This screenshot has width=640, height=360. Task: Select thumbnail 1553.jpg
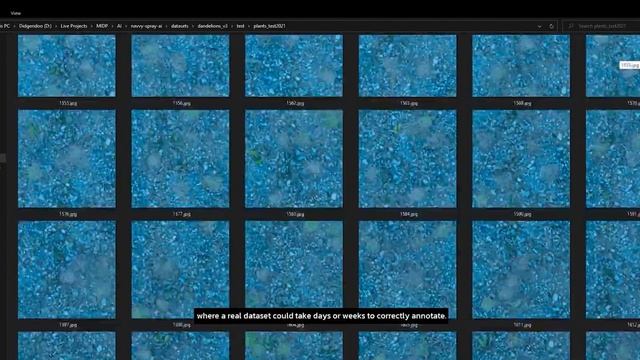tap(67, 66)
